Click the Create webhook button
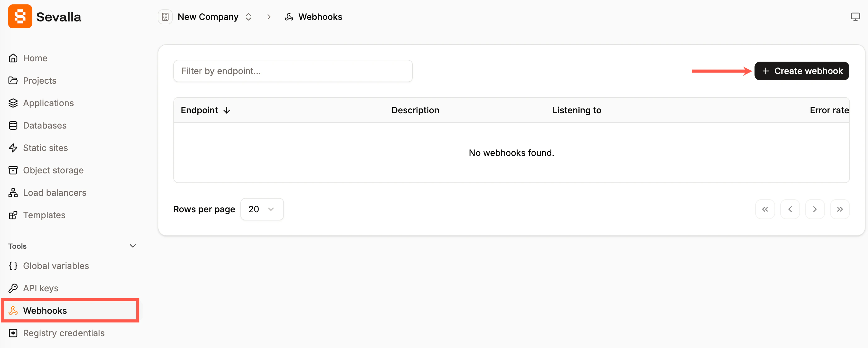The width and height of the screenshot is (868, 348). pyautogui.click(x=802, y=71)
